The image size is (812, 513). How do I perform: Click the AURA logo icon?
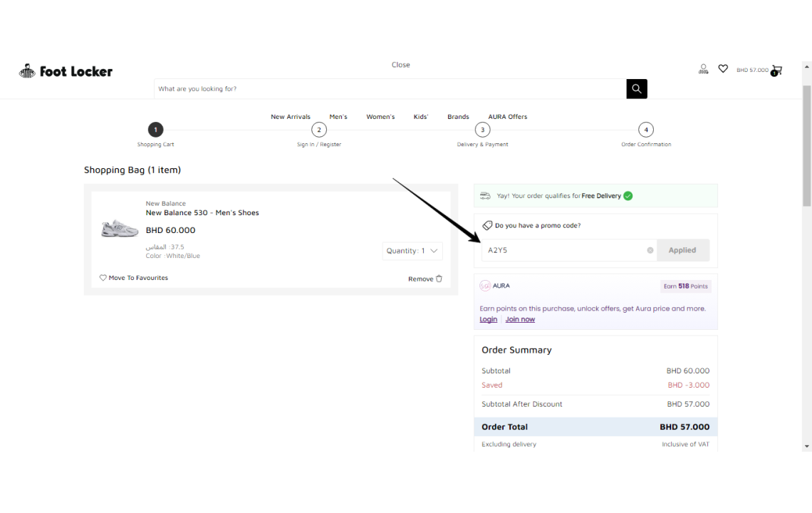485,286
